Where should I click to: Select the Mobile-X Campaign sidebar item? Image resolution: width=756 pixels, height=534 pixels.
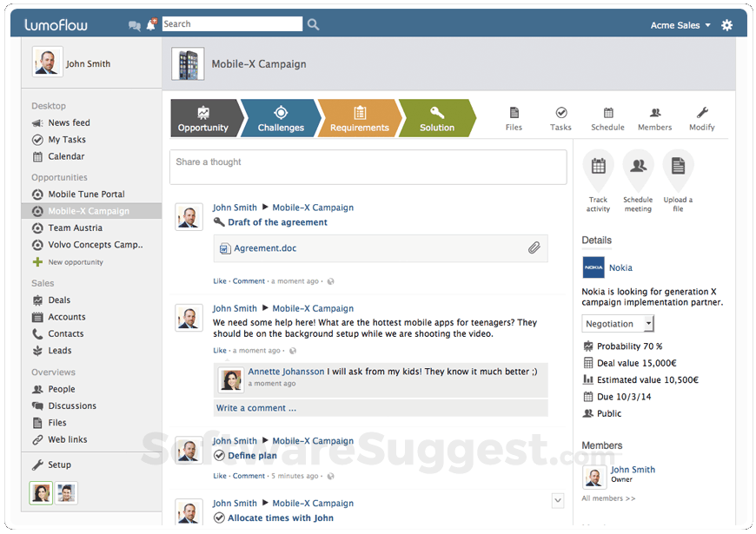tap(91, 211)
